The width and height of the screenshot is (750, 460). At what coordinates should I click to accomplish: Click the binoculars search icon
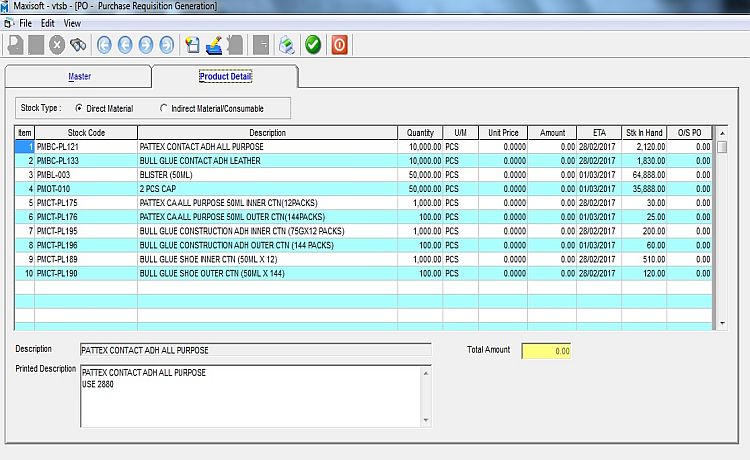pos(77,45)
